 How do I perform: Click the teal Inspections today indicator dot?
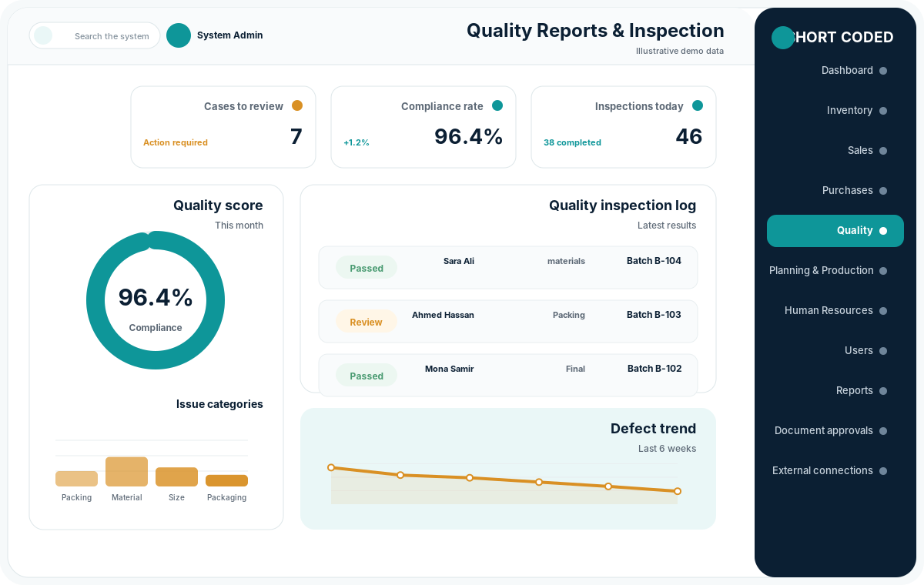coord(698,105)
